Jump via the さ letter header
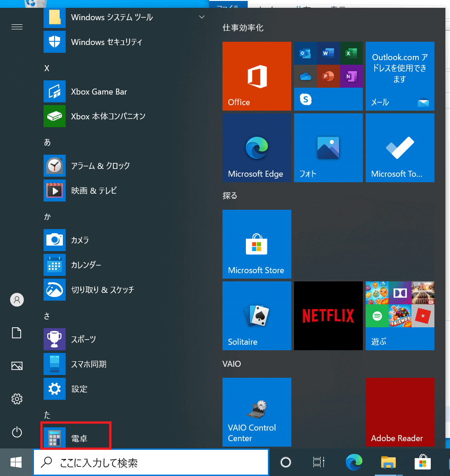Screen dimensions: 450x476 click(47, 316)
